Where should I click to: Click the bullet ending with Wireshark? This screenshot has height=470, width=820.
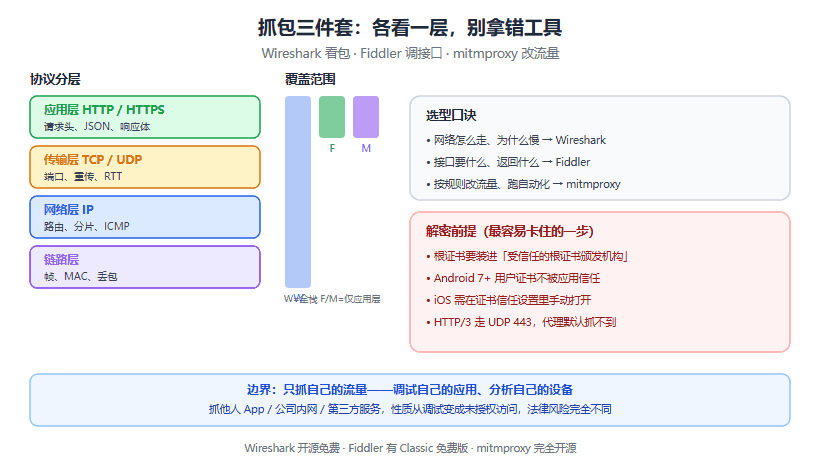point(516,140)
